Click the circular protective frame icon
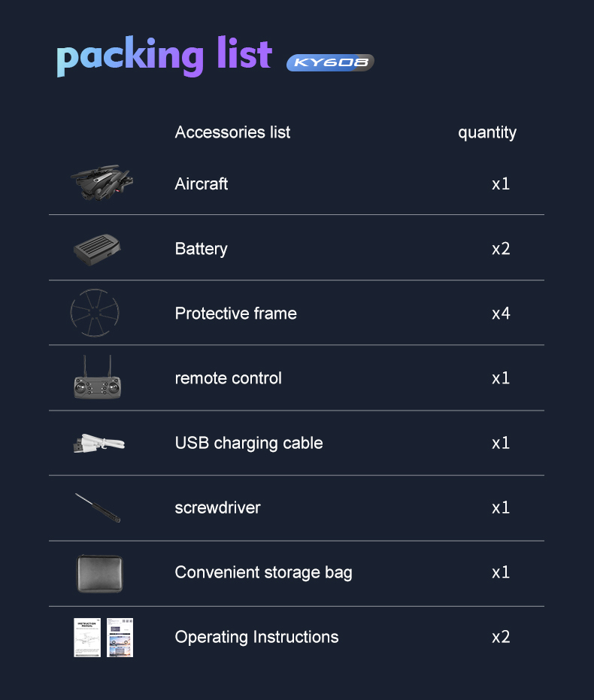 pyautogui.click(x=95, y=313)
